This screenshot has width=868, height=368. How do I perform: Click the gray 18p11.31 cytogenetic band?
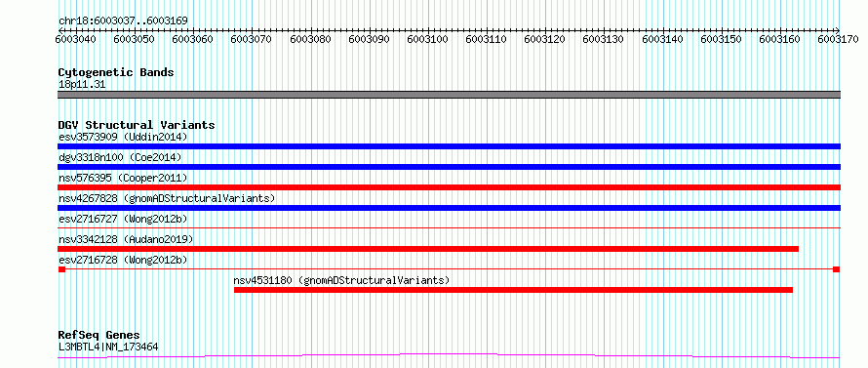tap(449, 95)
